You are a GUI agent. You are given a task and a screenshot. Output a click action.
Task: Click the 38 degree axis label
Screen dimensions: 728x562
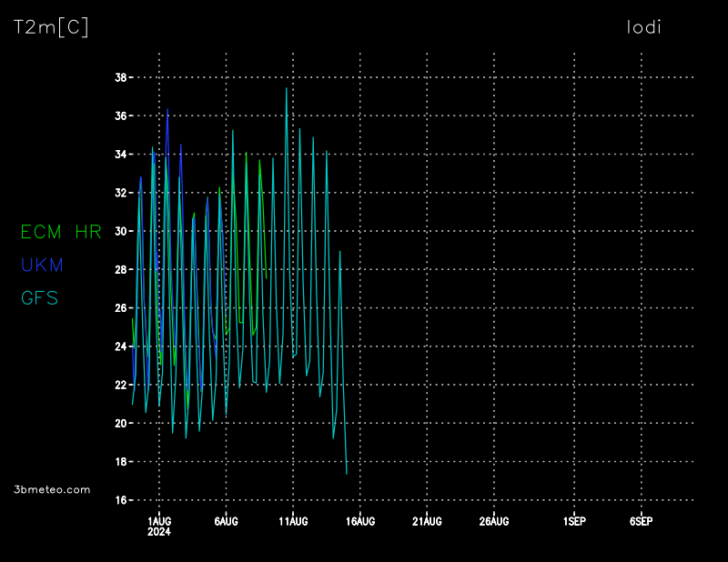[120, 78]
